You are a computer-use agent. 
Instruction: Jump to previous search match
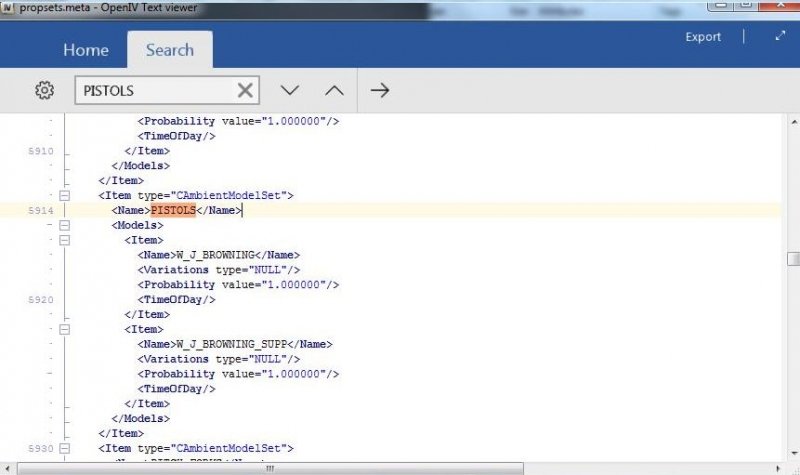coord(334,90)
